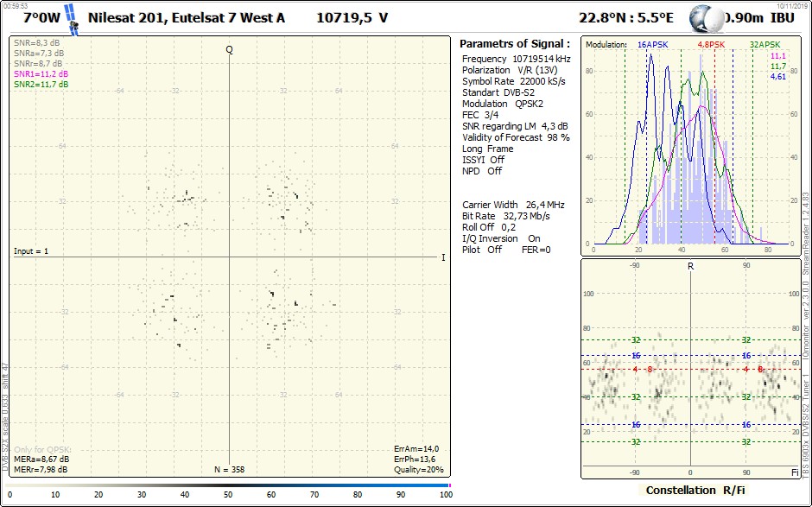Click the Quality=20% readout

419,470
